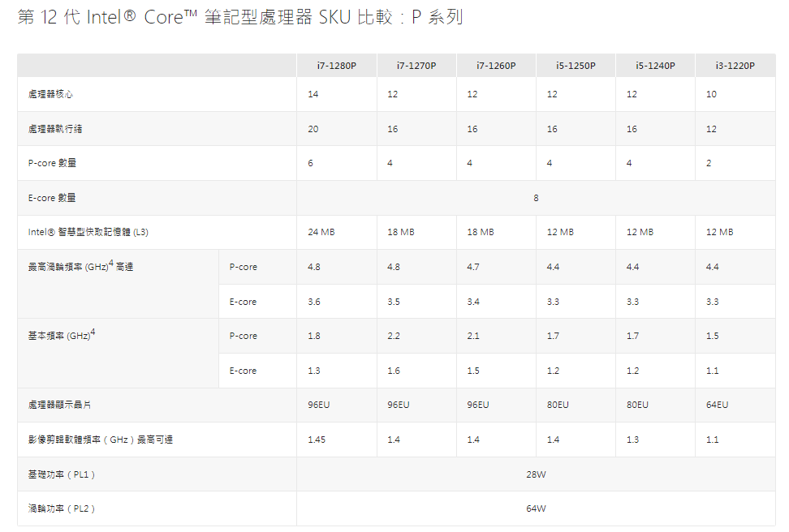Click L3 cache '12 MB' for i3-1220P

tap(719, 232)
